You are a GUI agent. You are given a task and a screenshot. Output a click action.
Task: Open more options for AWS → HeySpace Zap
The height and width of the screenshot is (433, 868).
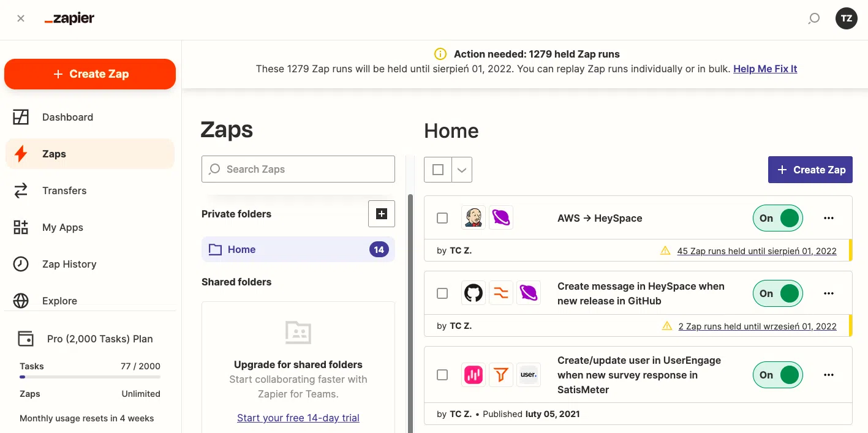tap(829, 218)
